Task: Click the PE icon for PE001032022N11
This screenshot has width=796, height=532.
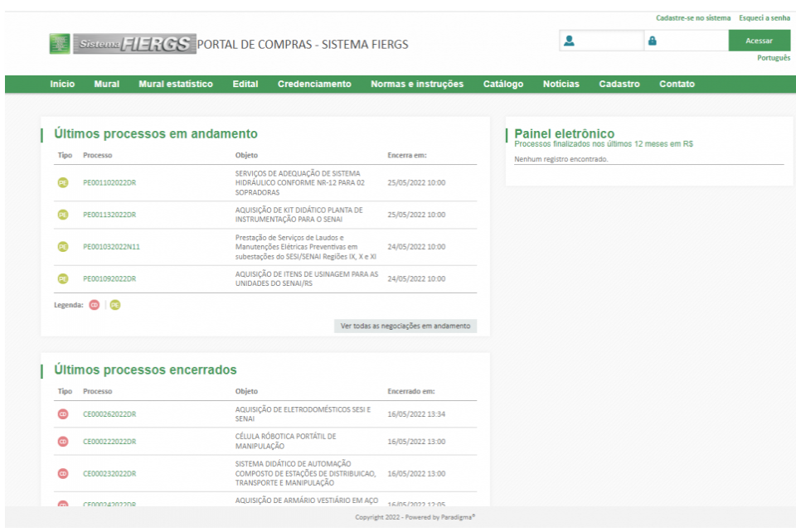Action: point(63,246)
